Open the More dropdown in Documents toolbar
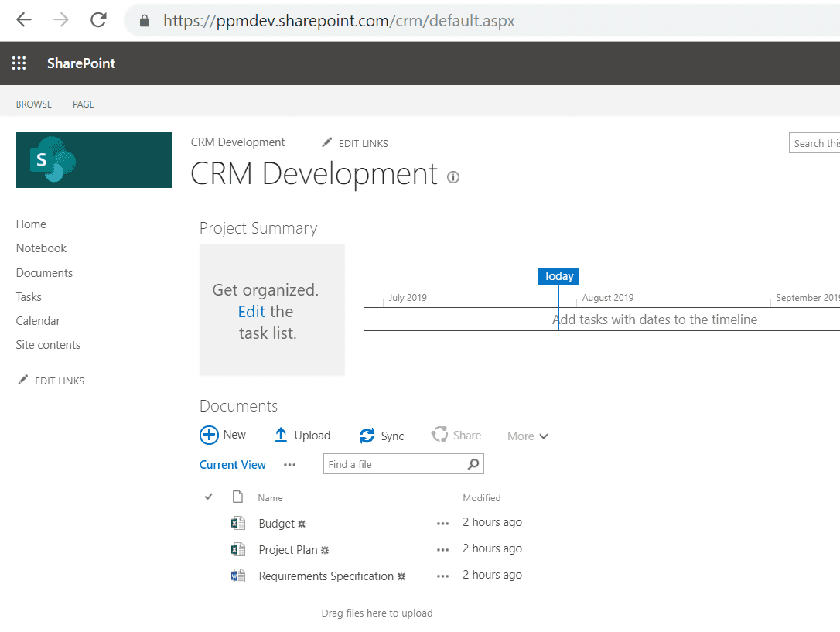This screenshot has height=632, width=840. click(527, 436)
